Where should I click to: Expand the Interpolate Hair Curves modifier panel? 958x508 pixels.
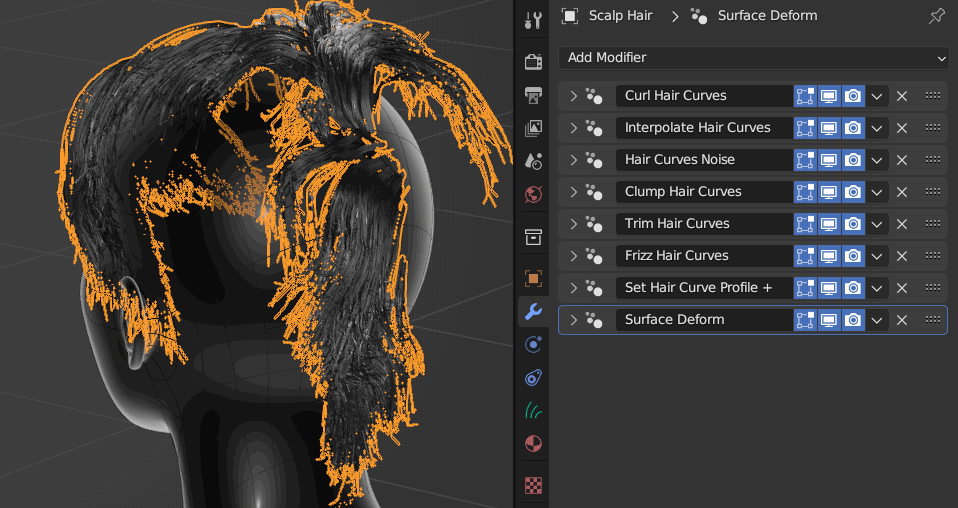[573, 128]
